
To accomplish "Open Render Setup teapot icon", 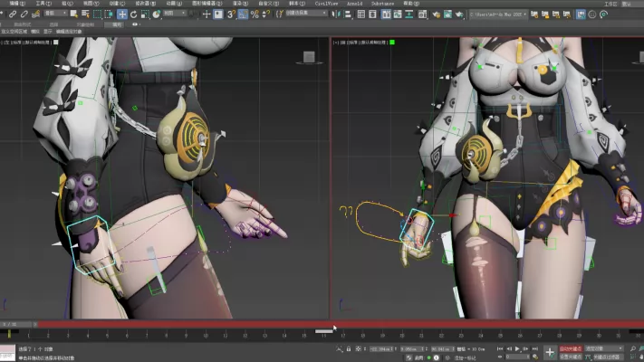I will pos(437,14).
